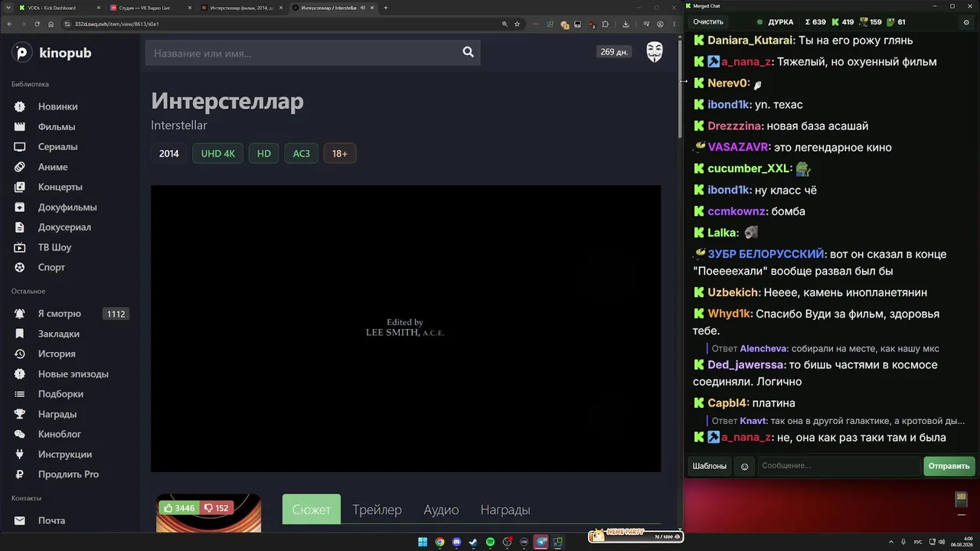Click the 269 дн. subscription badge
Viewport: 980px width, 551px height.
[614, 52]
